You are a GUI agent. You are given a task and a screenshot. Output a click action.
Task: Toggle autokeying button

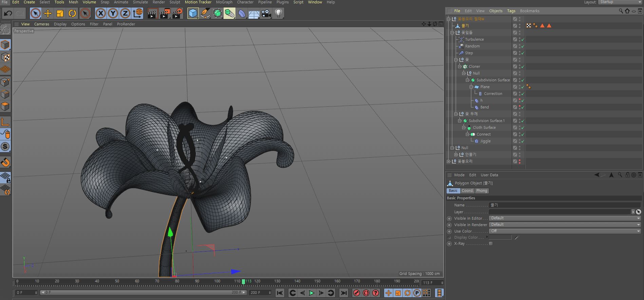366,293
